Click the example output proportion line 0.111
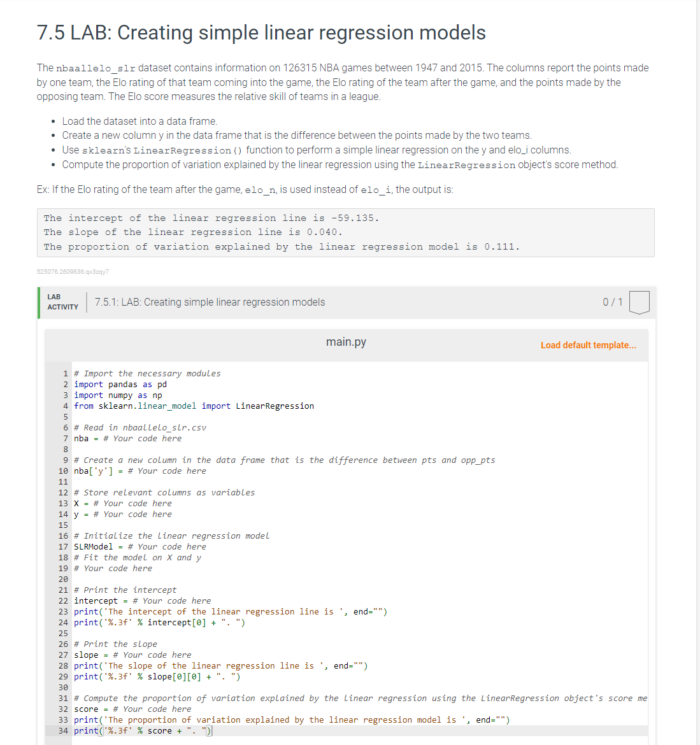The height and width of the screenshot is (745, 700). (282, 247)
